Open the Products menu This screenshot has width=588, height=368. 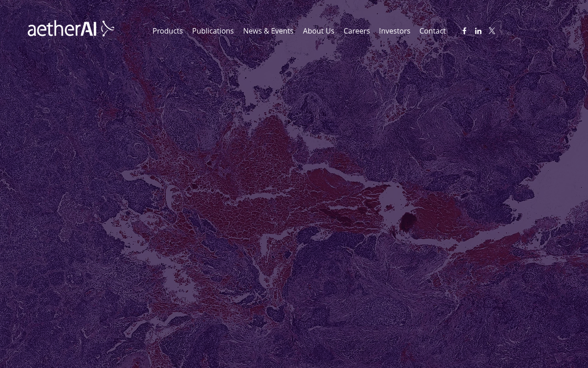pyautogui.click(x=168, y=31)
